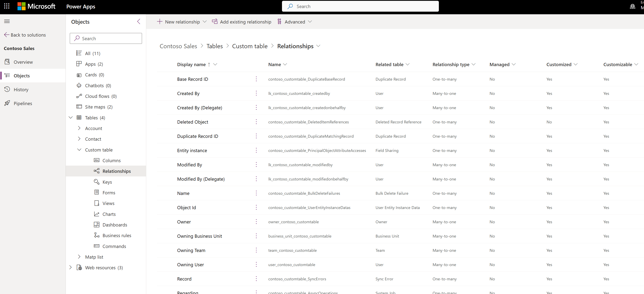Click the Managed column filter arrow
Viewport: 644px width, 294px height.
(515, 65)
